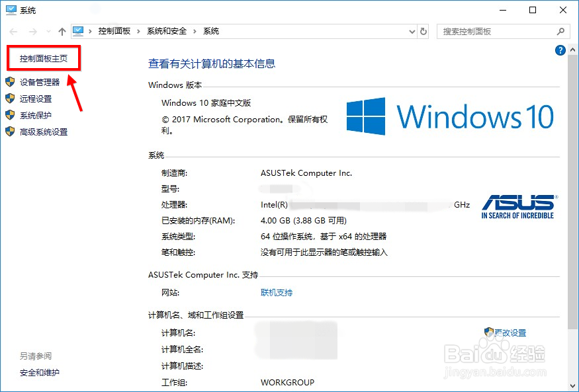Screen dimensions: 579x392
Task: Open help with blue question mark
Action: (x=560, y=50)
